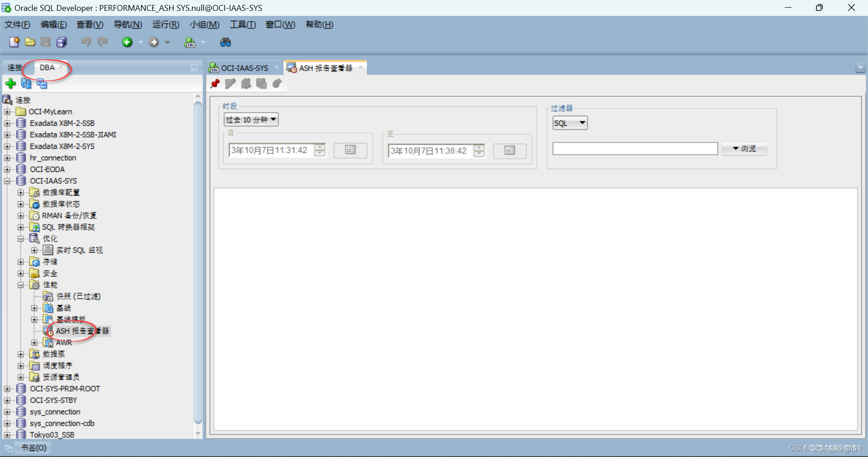Click the red pin icon in ASH viewer
Screen dimensions: 868x457
coord(215,83)
